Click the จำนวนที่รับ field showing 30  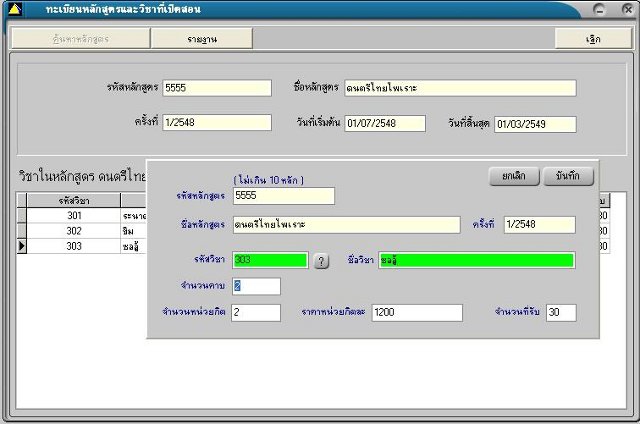pyautogui.click(x=561, y=313)
